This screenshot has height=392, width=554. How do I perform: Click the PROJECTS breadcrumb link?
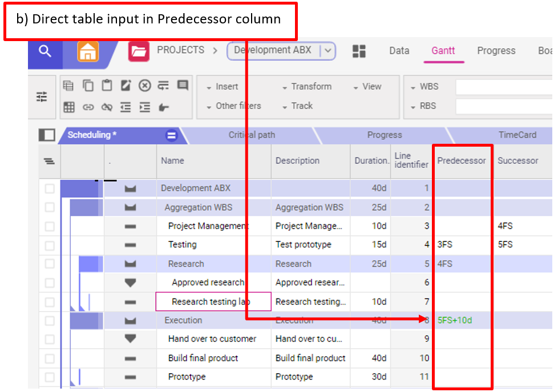point(180,50)
